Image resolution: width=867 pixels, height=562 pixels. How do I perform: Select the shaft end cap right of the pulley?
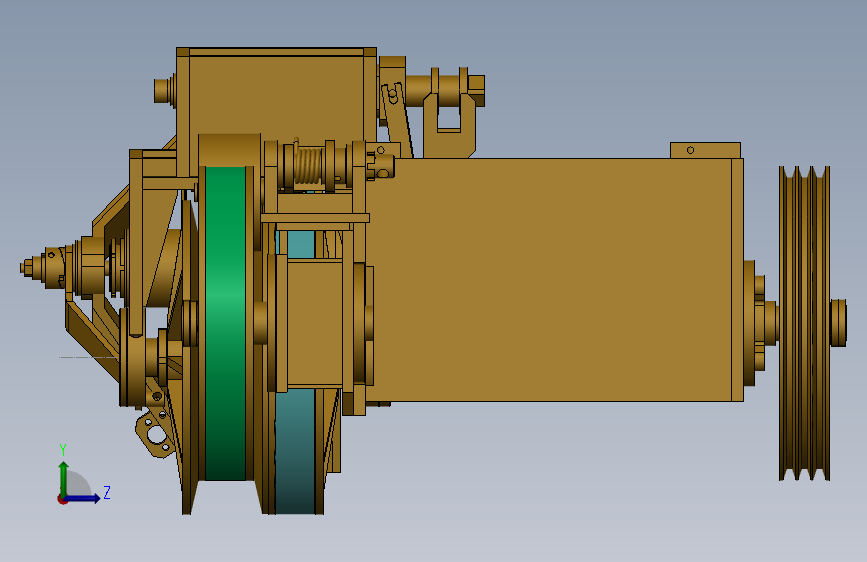(838, 323)
